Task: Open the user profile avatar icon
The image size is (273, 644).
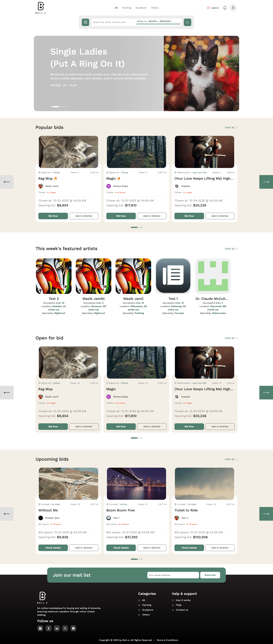Action: (233, 8)
